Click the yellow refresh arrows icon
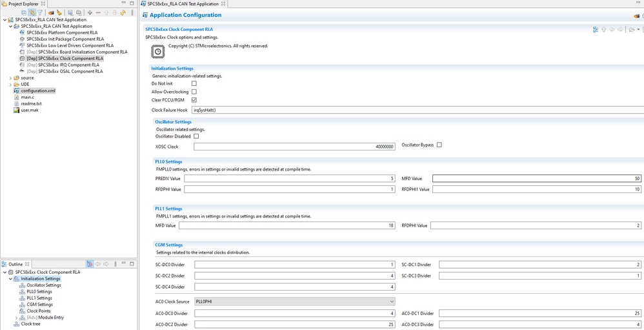Viewport: 644px width, 330px height. 123,13
